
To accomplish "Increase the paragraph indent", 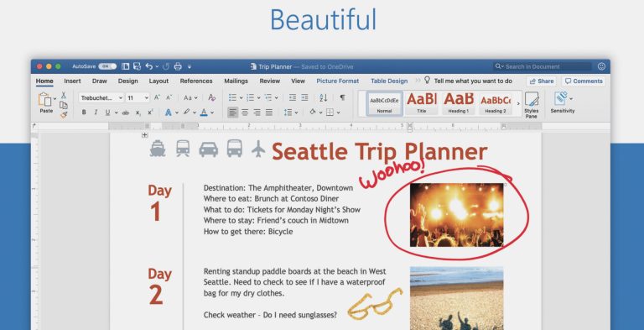I will pyautogui.click(x=304, y=97).
